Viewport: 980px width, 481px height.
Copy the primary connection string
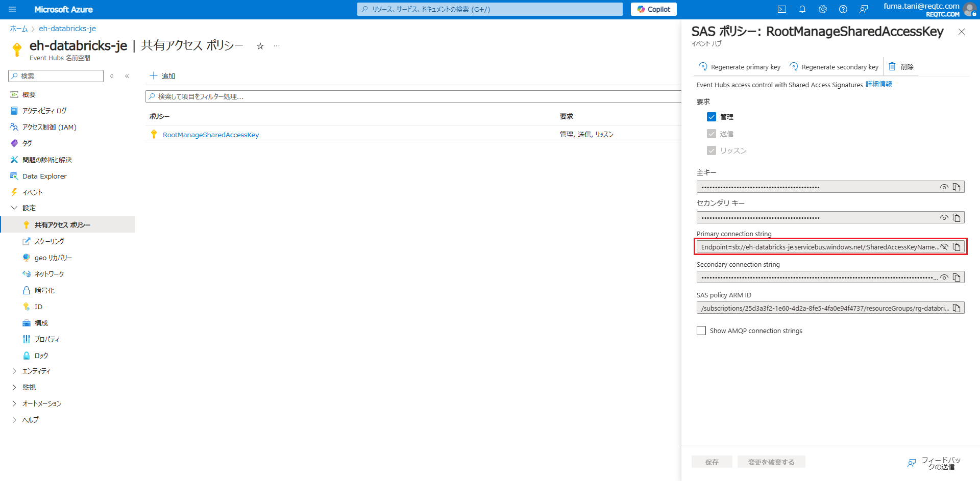tap(957, 247)
